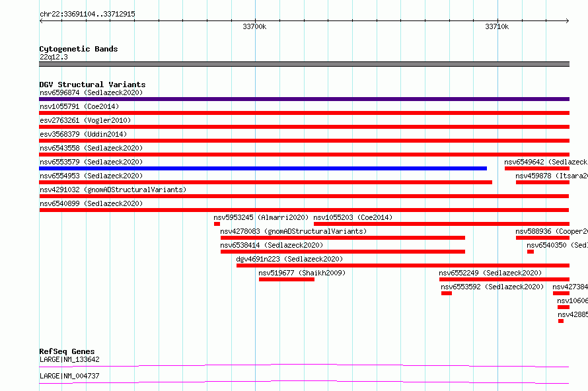Click the red nsv4278083 variant bar
Screen dimensions: 588x391
pyautogui.click(x=343, y=238)
